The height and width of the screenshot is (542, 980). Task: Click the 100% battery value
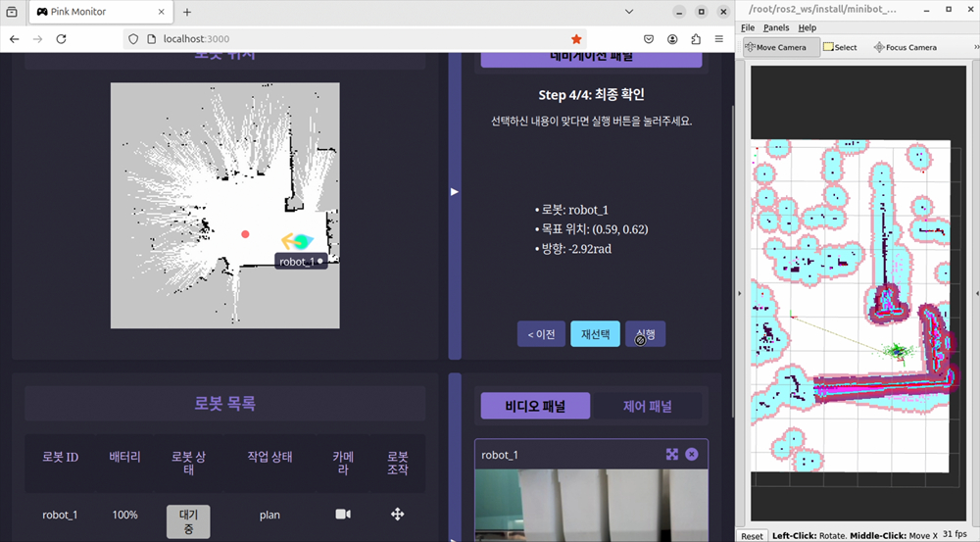click(125, 516)
